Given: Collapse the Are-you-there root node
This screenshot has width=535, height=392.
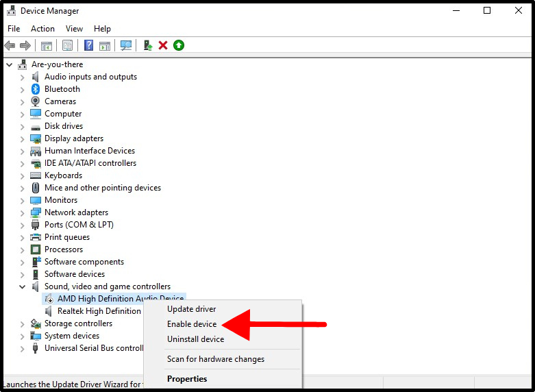Looking at the screenshot, I should [9, 64].
